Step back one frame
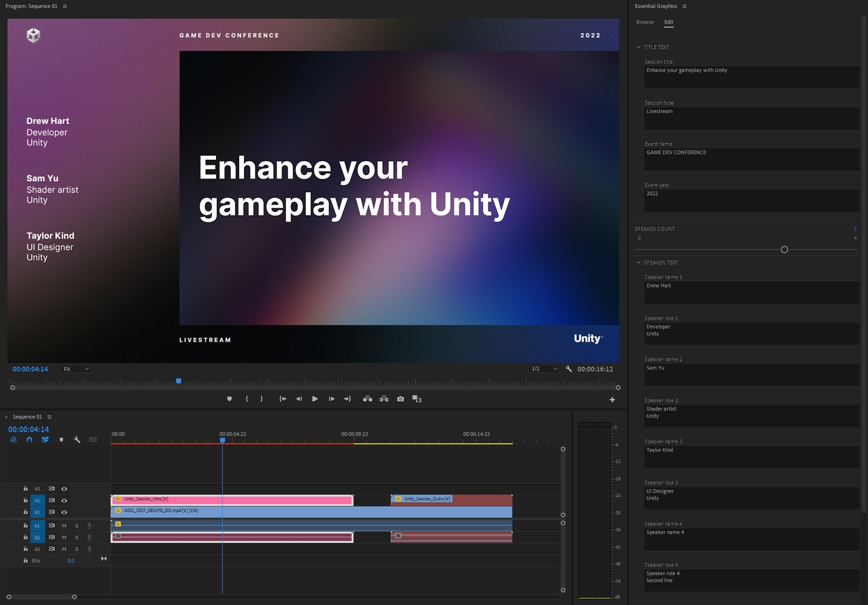 coord(299,399)
